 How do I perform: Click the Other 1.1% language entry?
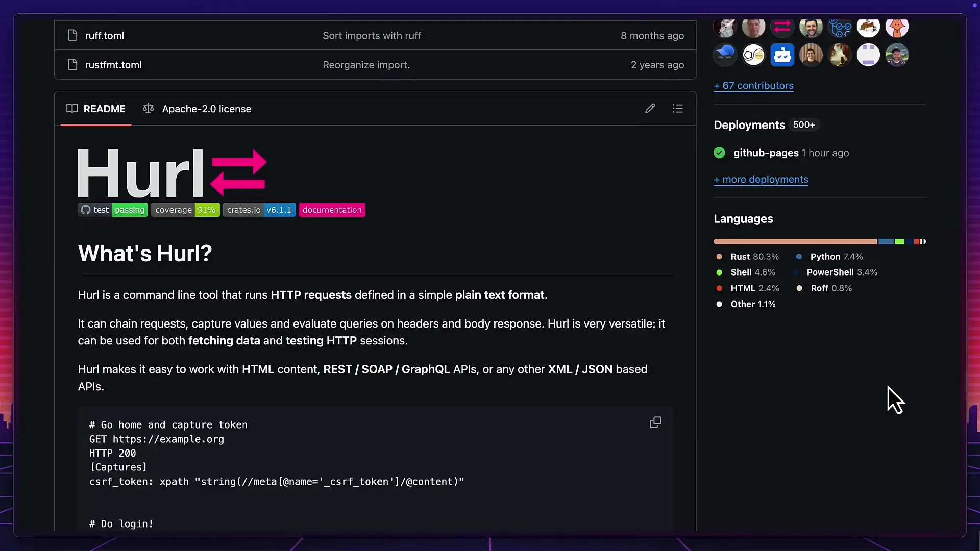(746, 304)
